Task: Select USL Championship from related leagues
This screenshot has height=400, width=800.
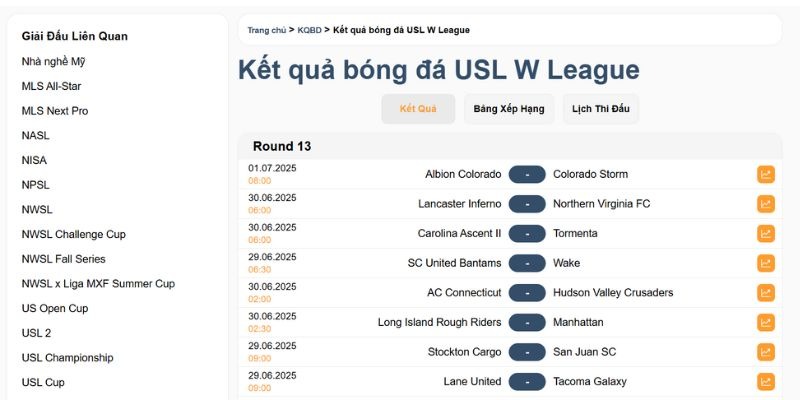Action: point(67,358)
